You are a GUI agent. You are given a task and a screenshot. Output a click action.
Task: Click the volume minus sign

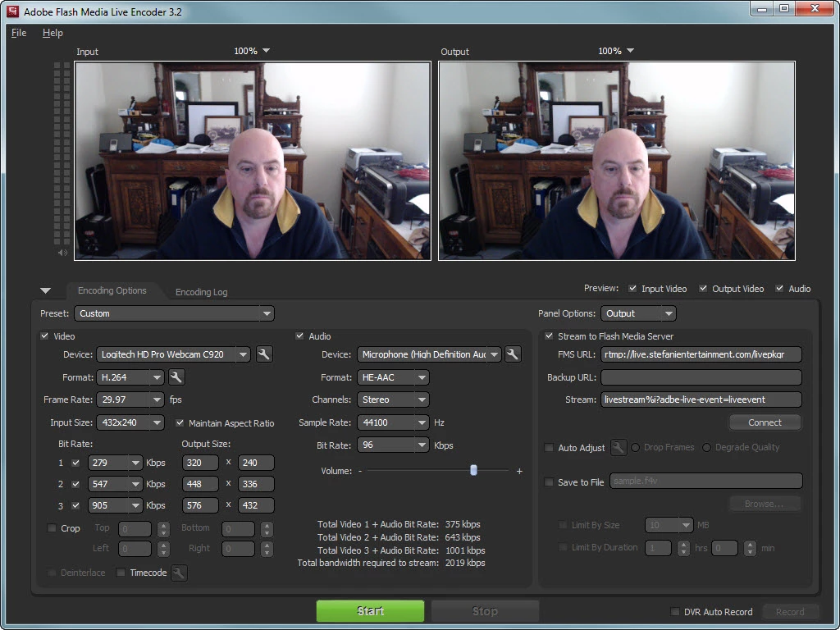pyautogui.click(x=360, y=471)
